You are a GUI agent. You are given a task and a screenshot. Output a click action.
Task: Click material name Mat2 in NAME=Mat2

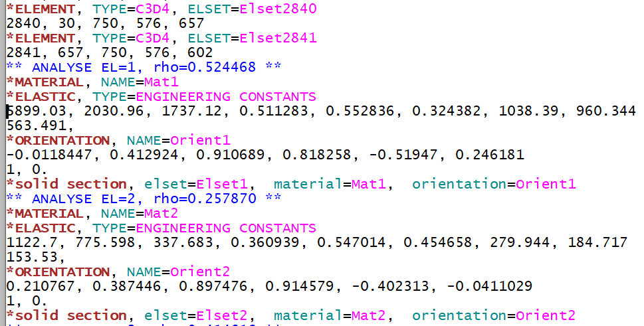pos(161,213)
